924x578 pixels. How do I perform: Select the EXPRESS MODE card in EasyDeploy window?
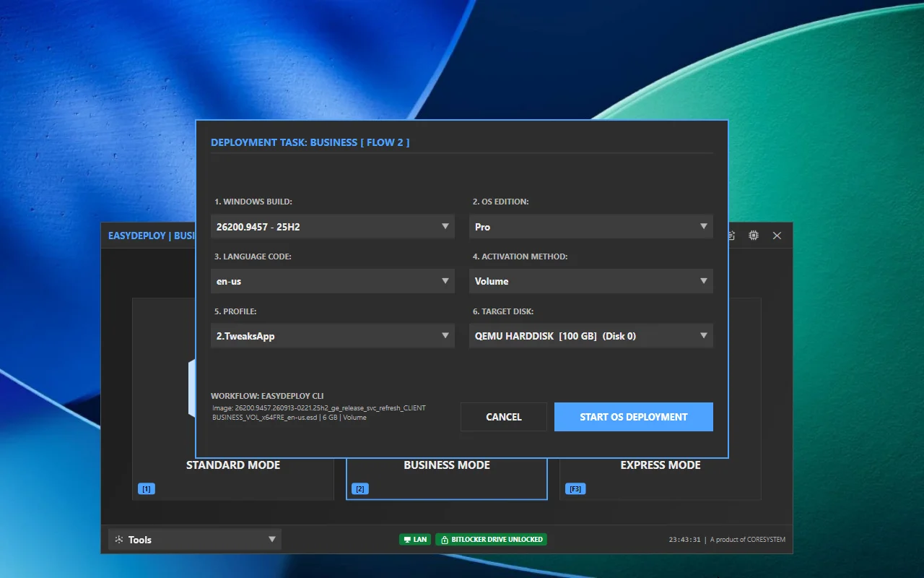pos(661,477)
